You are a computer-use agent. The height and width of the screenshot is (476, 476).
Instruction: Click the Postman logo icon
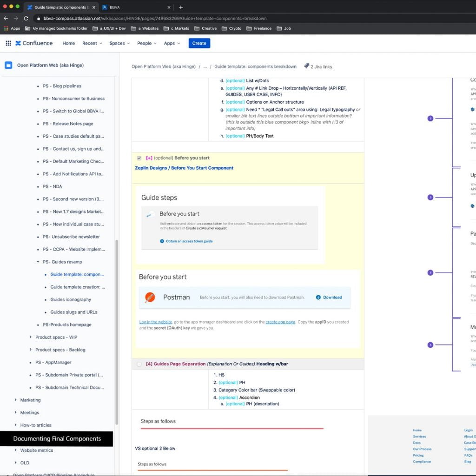[150, 297]
